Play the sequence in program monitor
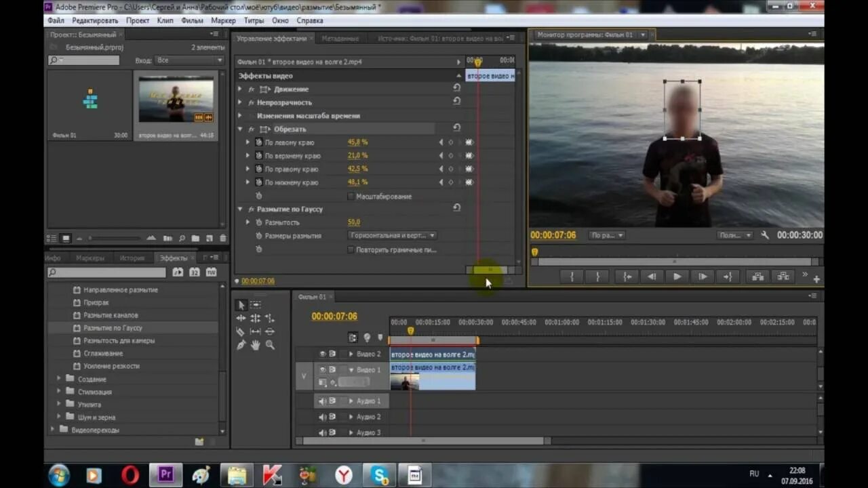 (x=677, y=277)
